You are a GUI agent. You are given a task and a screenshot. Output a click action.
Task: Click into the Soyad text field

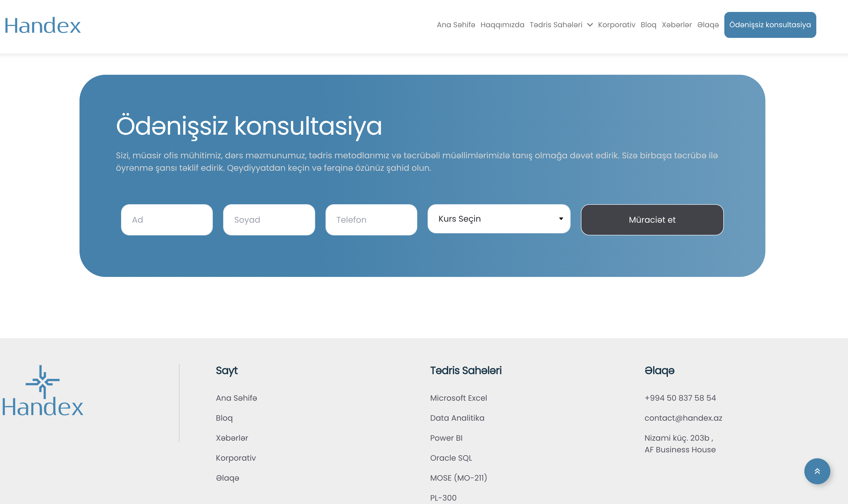pos(269,220)
